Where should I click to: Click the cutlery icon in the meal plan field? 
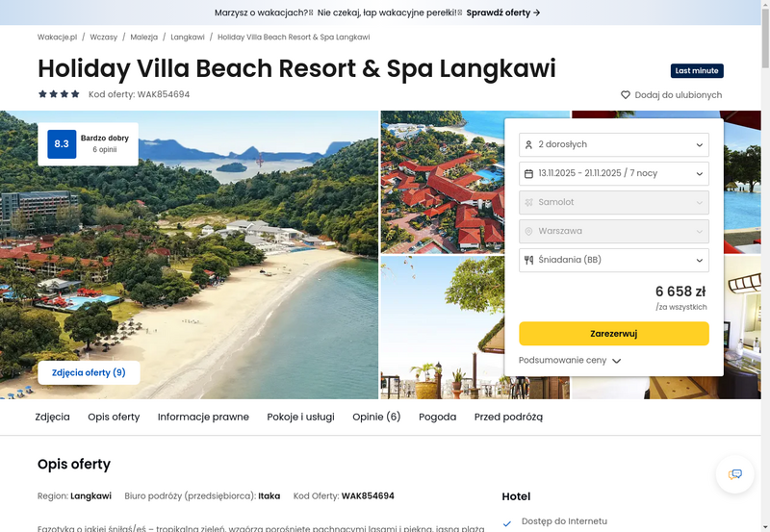pyautogui.click(x=528, y=260)
